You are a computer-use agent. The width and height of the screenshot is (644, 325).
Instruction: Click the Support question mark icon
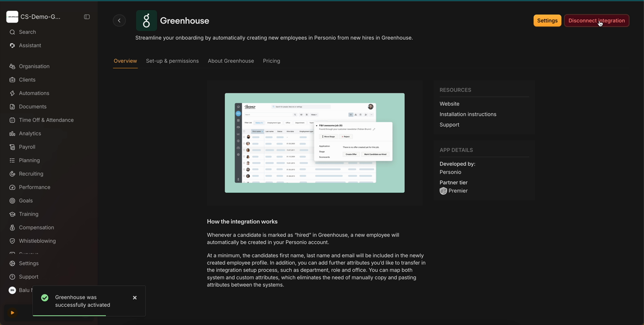(x=12, y=277)
